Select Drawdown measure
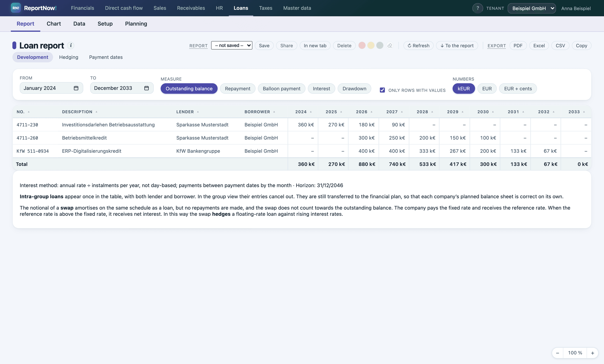604x364 pixels. click(x=354, y=89)
